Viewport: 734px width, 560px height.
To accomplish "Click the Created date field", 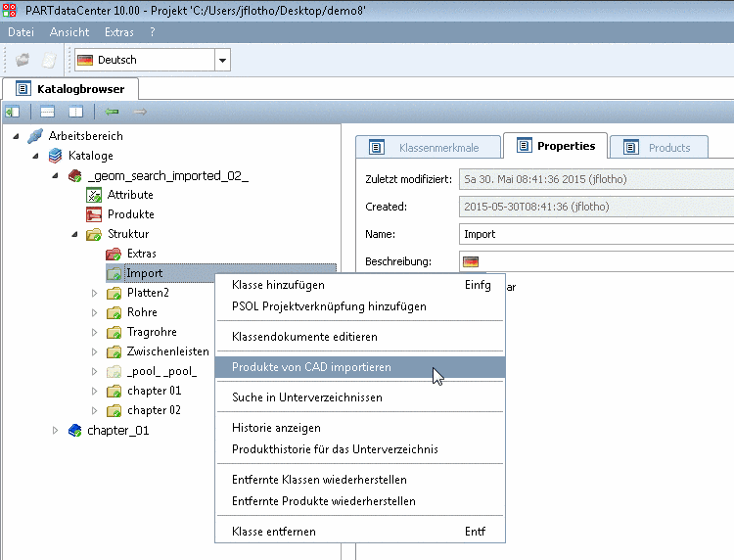I will point(596,207).
